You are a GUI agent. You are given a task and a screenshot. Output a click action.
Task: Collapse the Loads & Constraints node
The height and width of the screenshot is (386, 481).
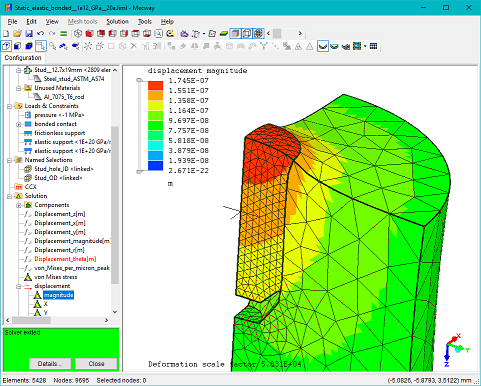9,106
